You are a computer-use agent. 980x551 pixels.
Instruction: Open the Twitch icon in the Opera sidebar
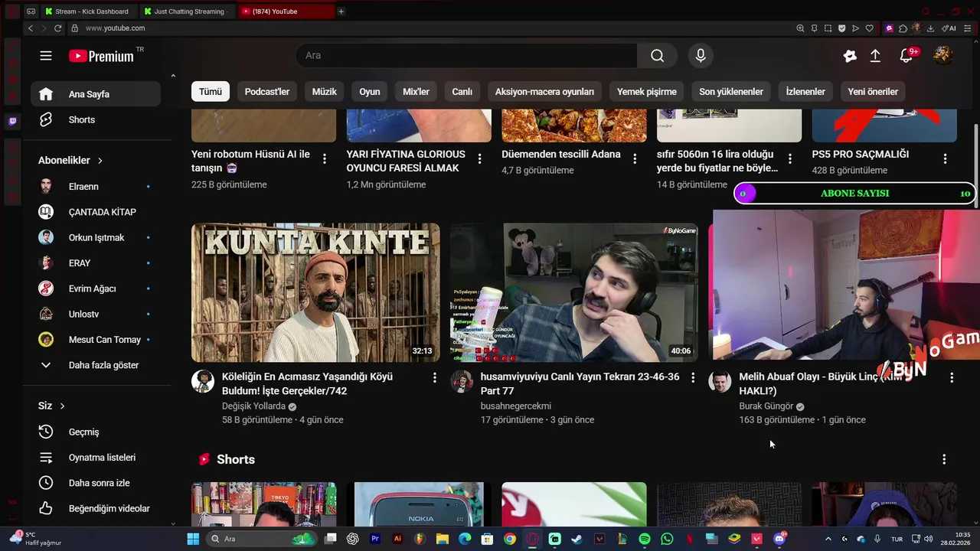[x=12, y=121]
